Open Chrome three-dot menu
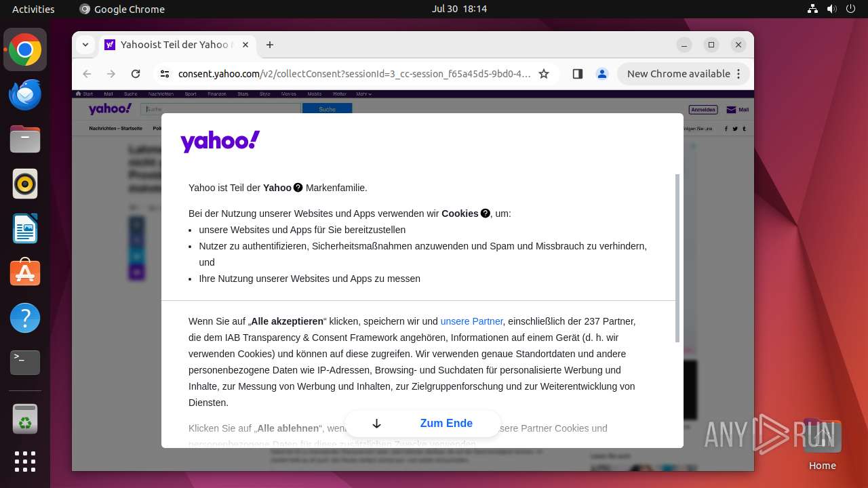The image size is (868, 488). 739,74
